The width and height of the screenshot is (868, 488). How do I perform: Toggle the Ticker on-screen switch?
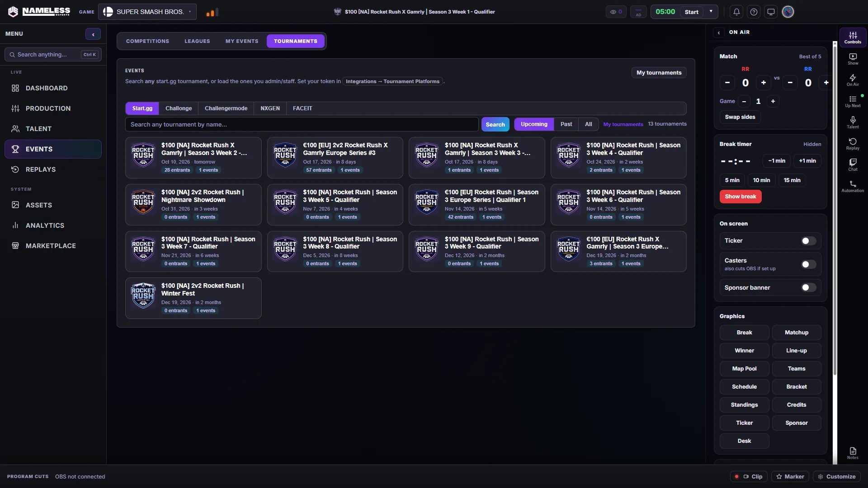pos(809,241)
